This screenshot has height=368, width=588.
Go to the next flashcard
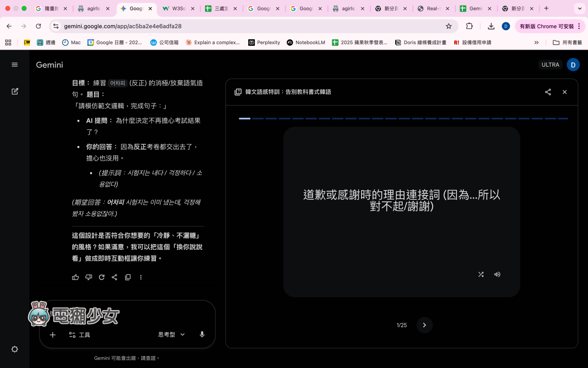[424, 325]
